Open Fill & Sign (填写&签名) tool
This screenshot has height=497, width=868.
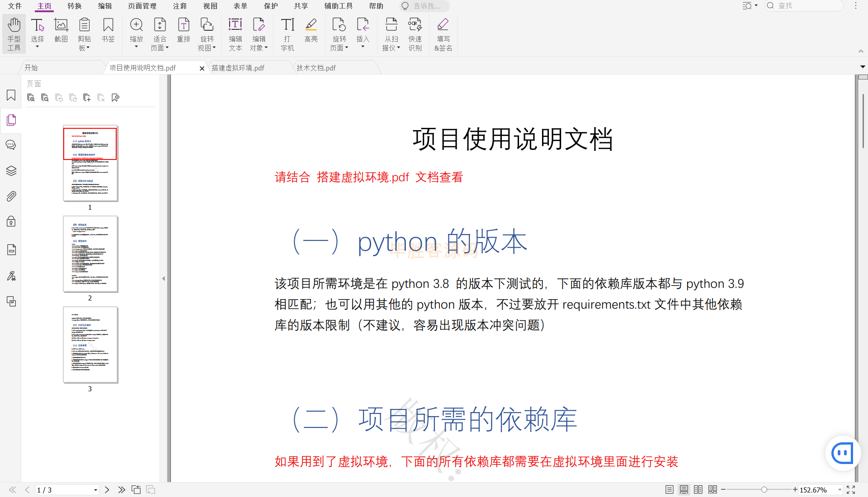click(x=443, y=34)
